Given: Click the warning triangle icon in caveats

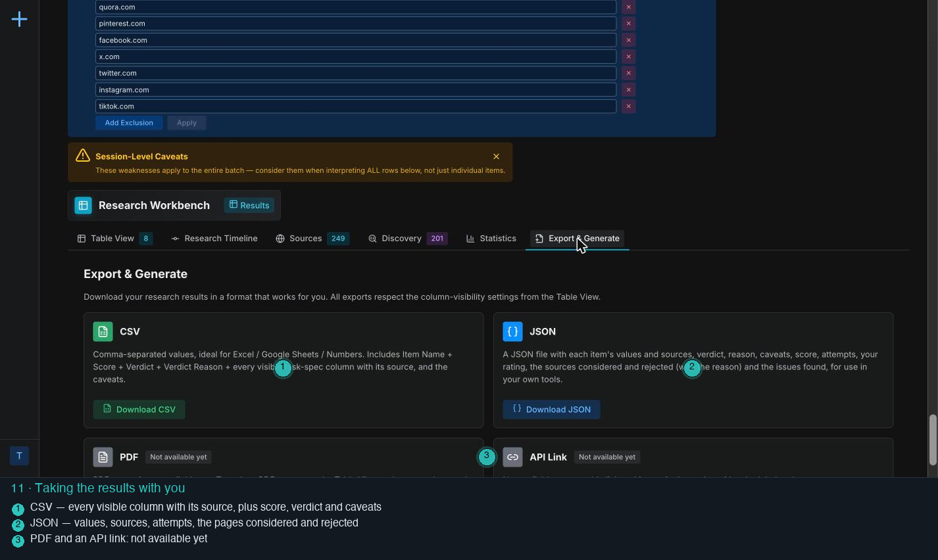Looking at the screenshot, I should tap(83, 155).
